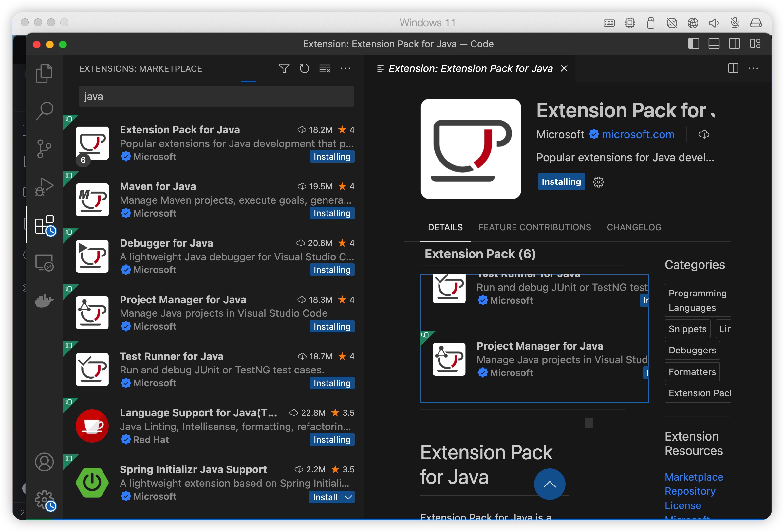Select the Programming Languages category
Image resolution: width=784 pixels, height=532 pixels.
point(697,301)
